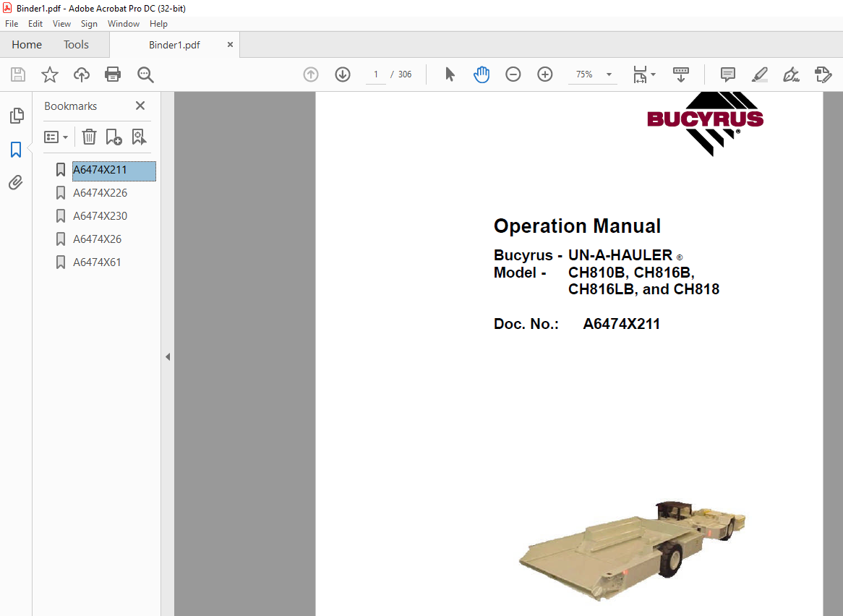843x616 pixels.
Task: Click the Operation Manual heading
Action: [577, 226]
